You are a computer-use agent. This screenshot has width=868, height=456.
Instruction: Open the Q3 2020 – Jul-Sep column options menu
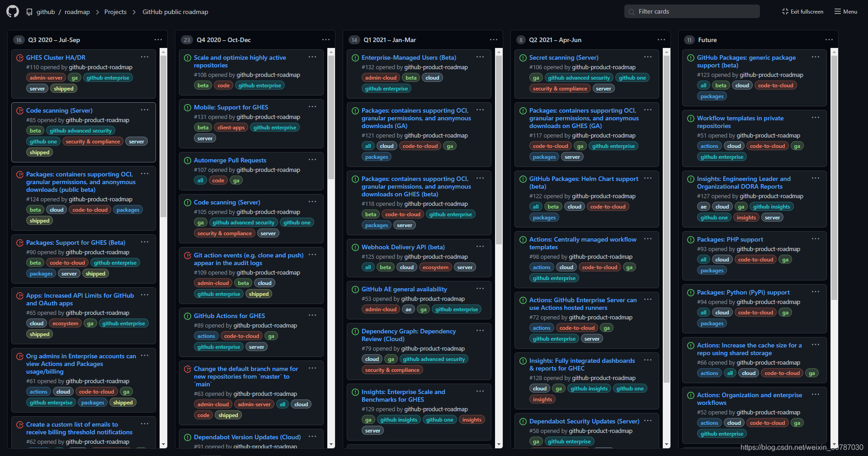tap(158, 40)
